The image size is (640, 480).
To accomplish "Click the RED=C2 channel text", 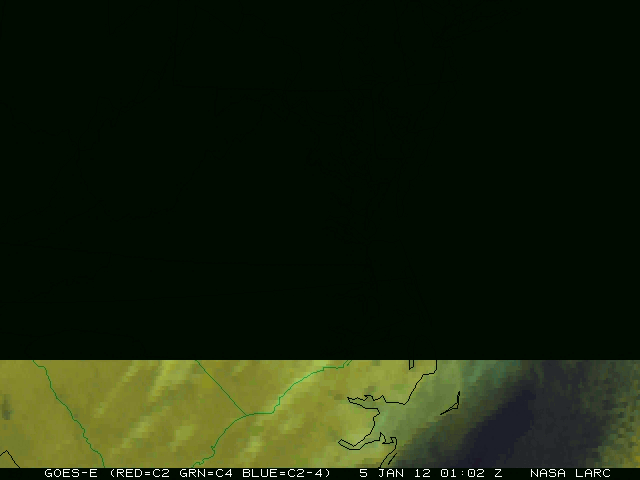I will (x=139, y=473).
